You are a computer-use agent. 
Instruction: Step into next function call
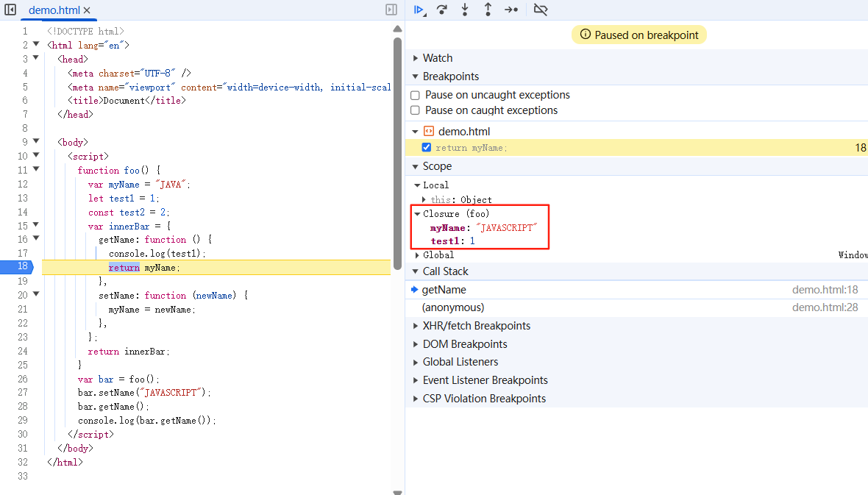point(465,10)
